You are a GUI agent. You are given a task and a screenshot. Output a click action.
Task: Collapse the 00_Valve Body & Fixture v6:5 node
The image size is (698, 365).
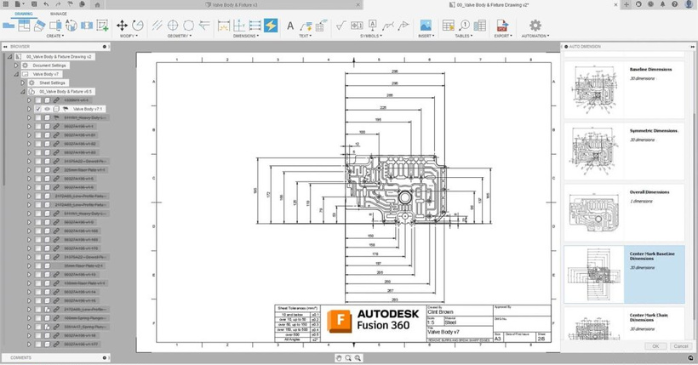(23, 92)
